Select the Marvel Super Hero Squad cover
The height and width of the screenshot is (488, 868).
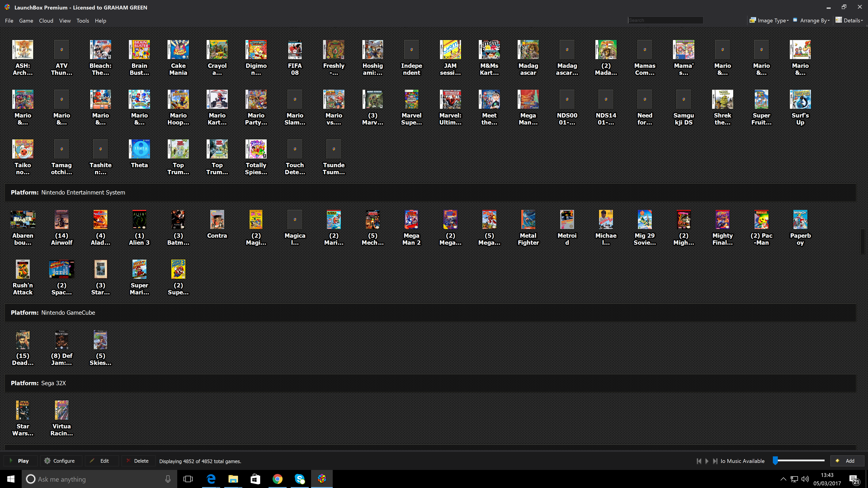(411, 99)
